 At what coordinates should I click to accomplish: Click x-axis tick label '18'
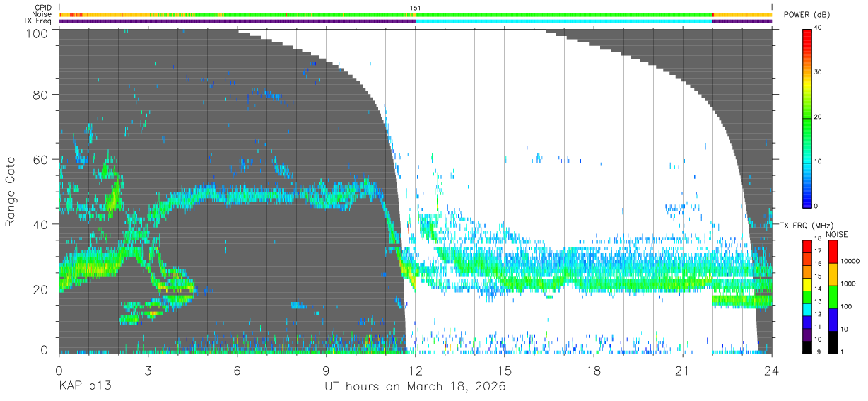(x=594, y=371)
